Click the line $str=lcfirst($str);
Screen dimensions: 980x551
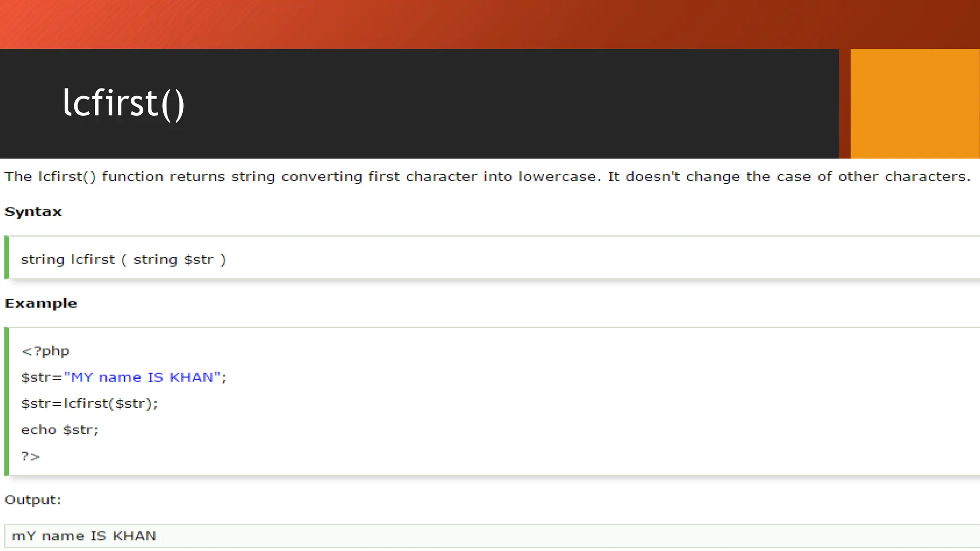coord(89,404)
